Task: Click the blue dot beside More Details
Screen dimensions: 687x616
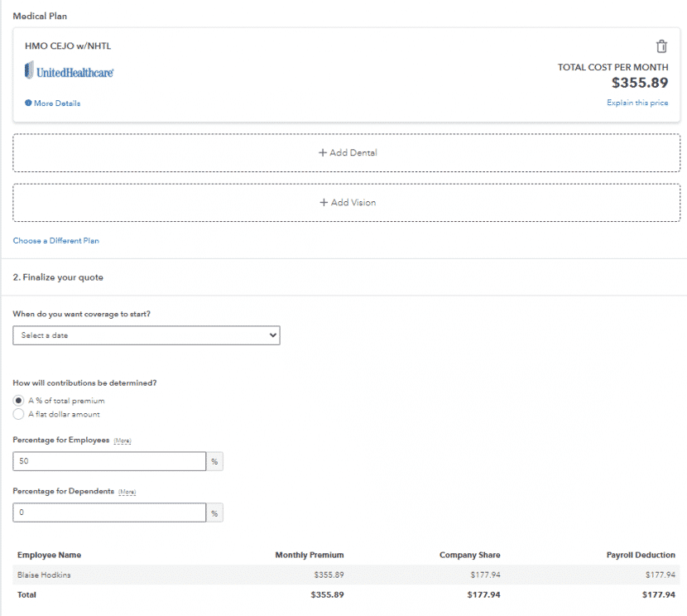Action: click(x=28, y=103)
